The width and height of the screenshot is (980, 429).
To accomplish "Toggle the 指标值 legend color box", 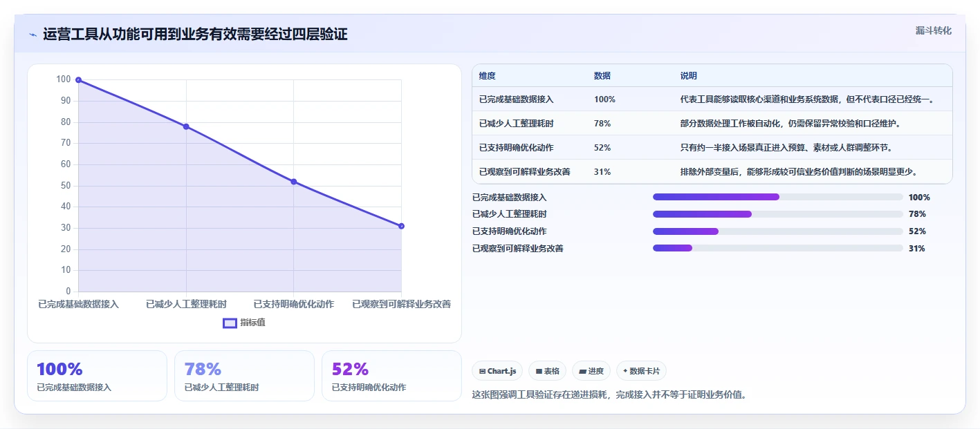I will [230, 323].
